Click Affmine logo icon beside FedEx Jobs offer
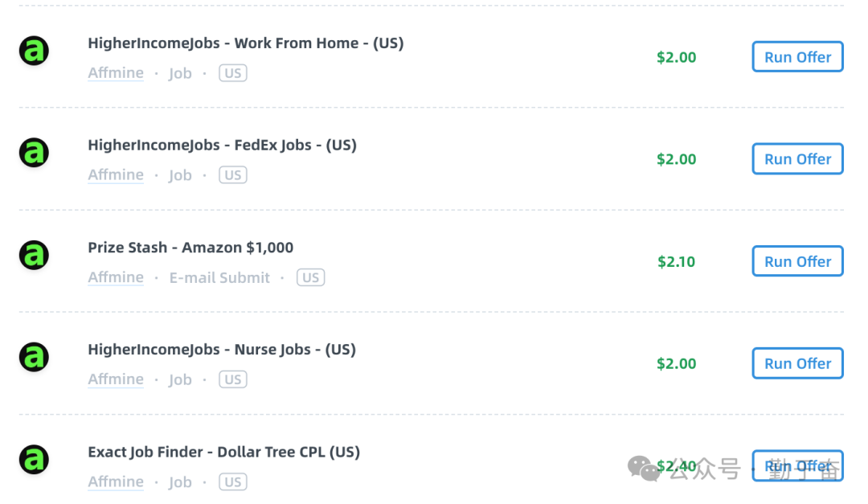The height and width of the screenshot is (504, 868). [x=34, y=153]
